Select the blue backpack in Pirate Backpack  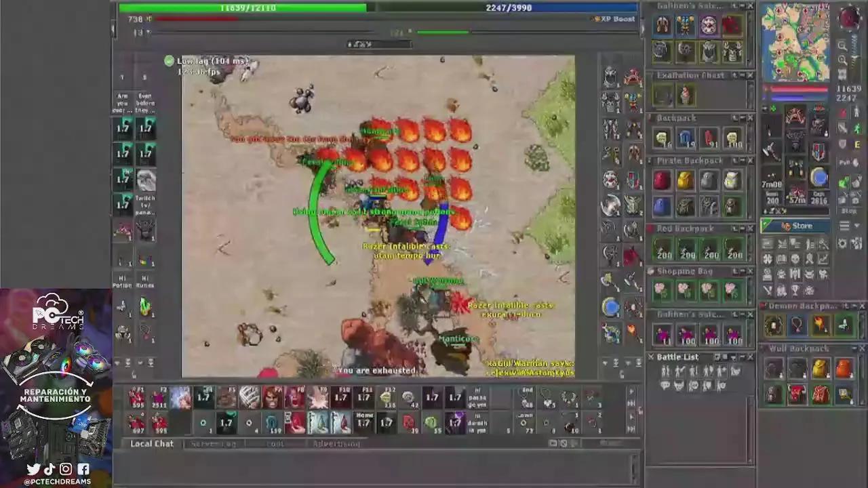click(x=662, y=205)
